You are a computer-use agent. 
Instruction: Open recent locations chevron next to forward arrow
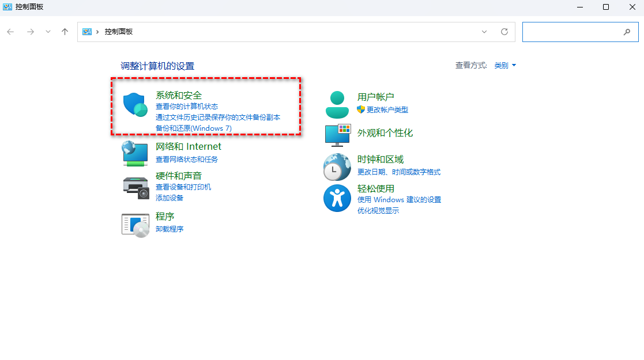48,32
